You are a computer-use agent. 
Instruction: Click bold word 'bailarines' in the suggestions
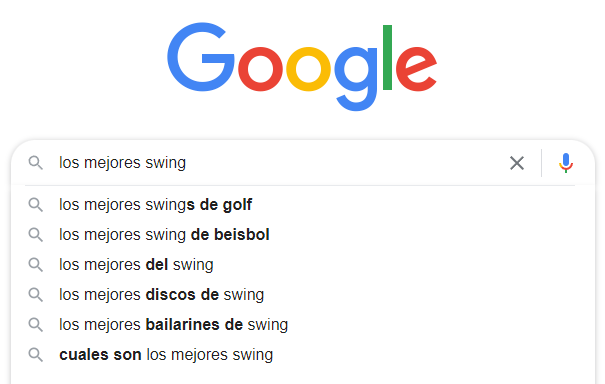point(183,325)
